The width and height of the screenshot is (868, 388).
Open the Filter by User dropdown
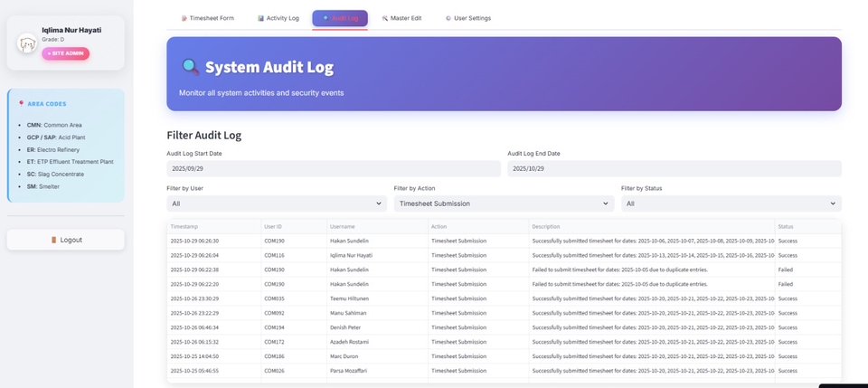click(277, 203)
